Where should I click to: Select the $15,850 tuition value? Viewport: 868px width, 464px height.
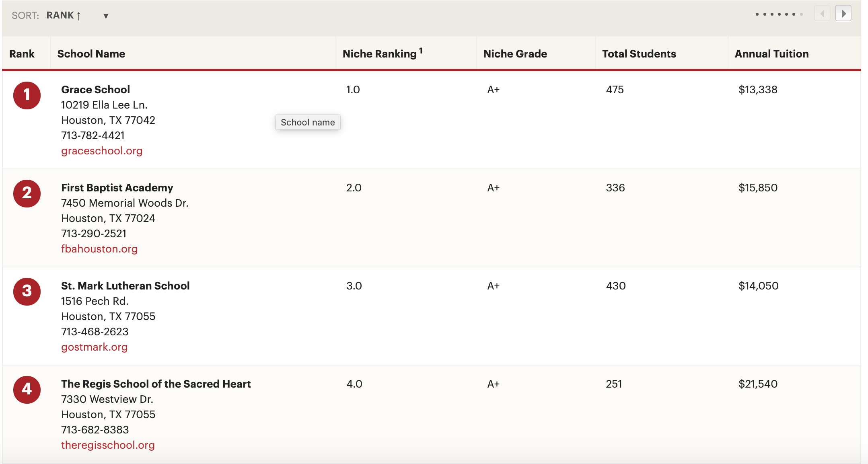758,188
